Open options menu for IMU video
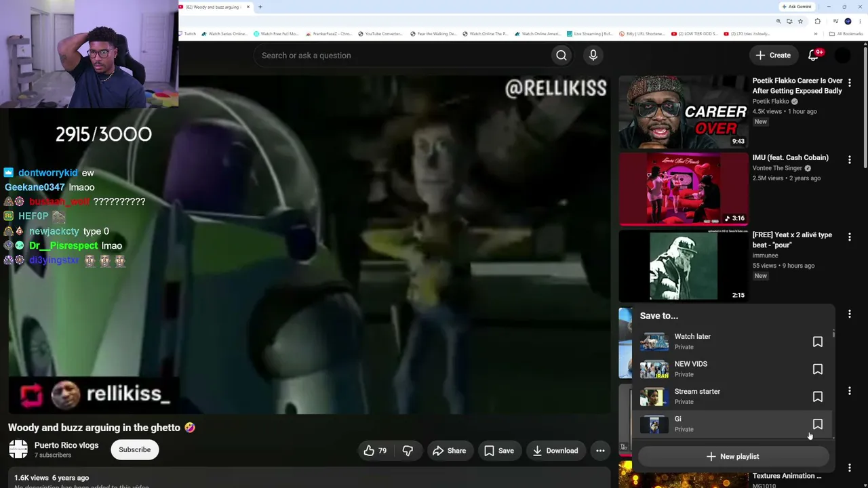The height and width of the screenshot is (488, 868). pyautogui.click(x=850, y=159)
